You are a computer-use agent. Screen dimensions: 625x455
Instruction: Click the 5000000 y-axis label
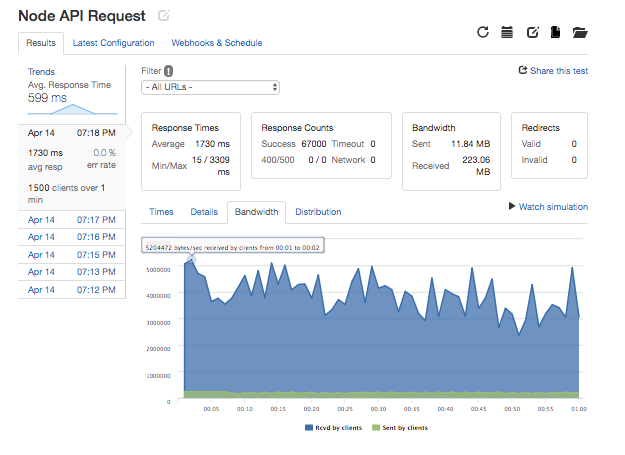click(x=158, y=270)
